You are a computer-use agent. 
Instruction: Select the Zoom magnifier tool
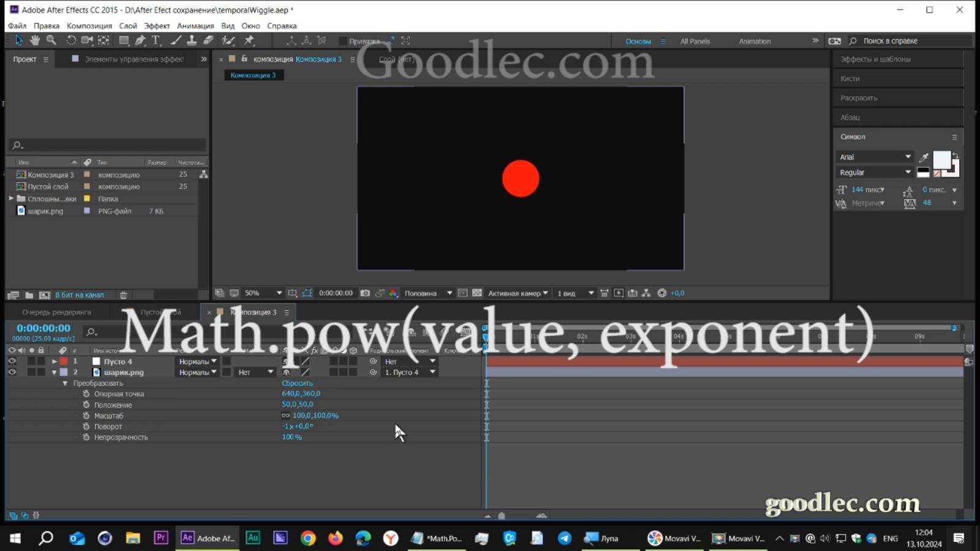click(x=51, y=40)
